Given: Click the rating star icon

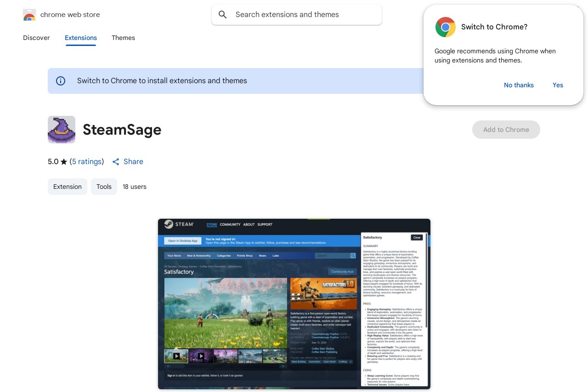Looking at the screenshot, I should 64,162.
